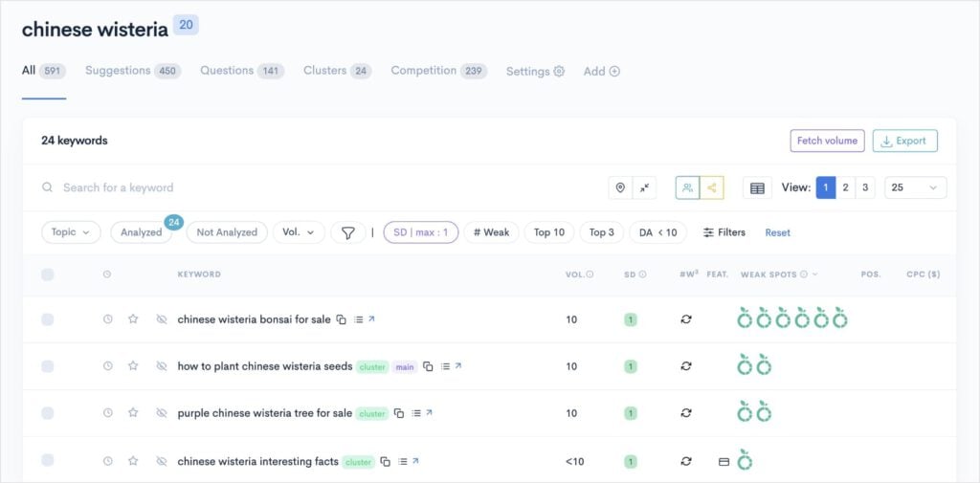Toggle the SD | max : 1 filter chip
Viewport: 980px width, 483px height.
tap(421, 232)
